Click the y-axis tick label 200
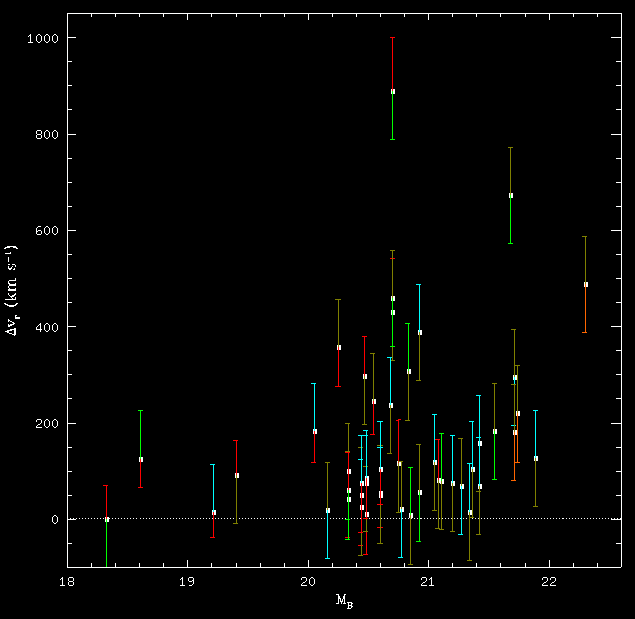 click(x=47, y=423)
